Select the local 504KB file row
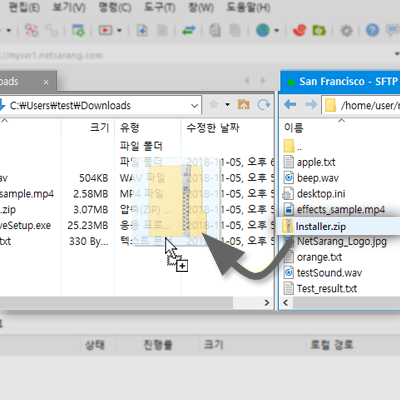This screenshot has width=400, height=400. coord(137,178)
